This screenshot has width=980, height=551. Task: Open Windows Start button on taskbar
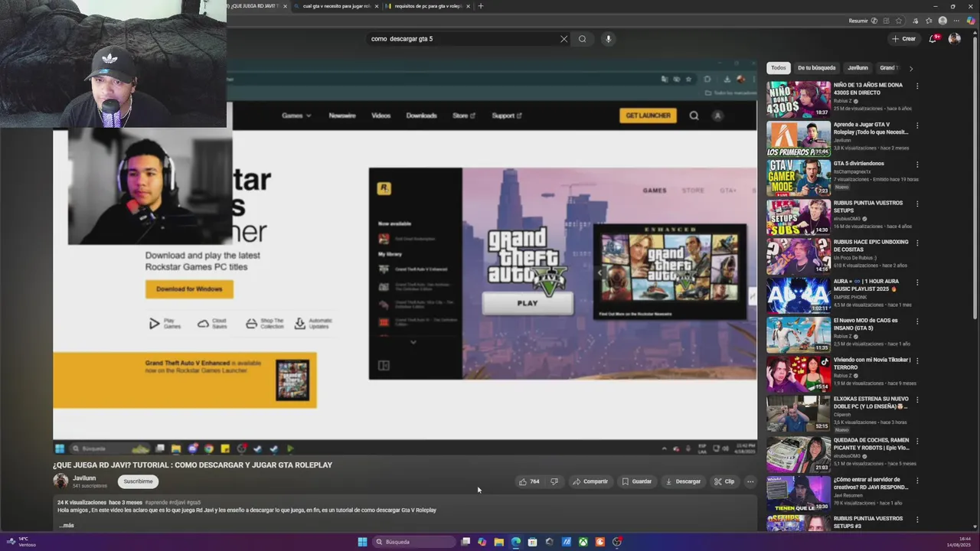pyautogui.click(x=362, y=542)
